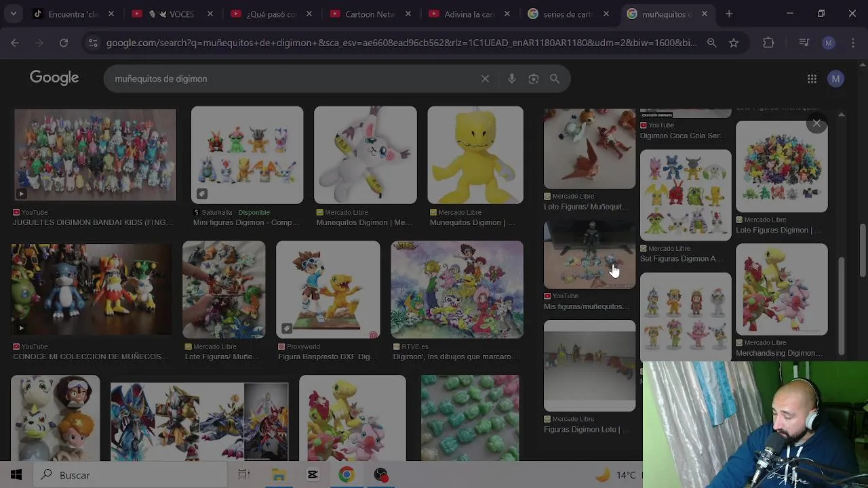Switch to the 'Cartoon Netw' tab

[370, 14]
